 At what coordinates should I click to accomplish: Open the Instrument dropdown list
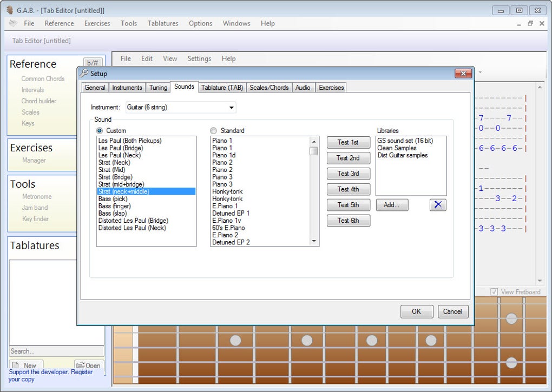coord(232,108)
